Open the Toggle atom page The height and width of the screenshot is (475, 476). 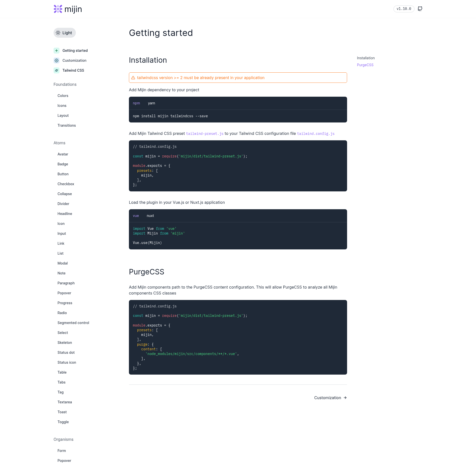pyautogui.click(x=63, y=422)
